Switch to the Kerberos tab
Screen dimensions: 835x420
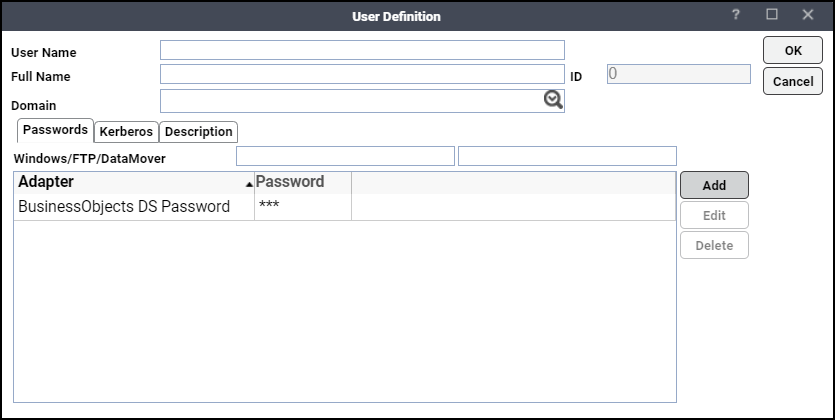(126, 131)
